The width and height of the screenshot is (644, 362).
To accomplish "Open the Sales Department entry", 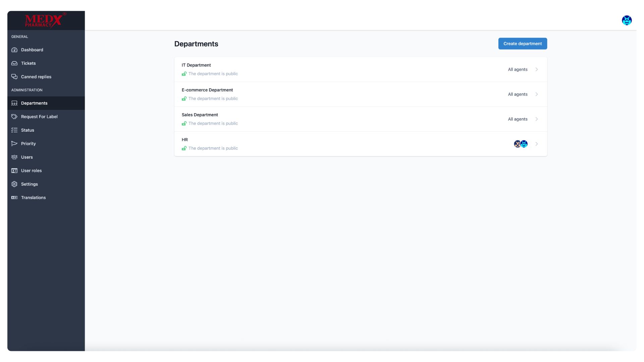I will [x=361, y=119].
